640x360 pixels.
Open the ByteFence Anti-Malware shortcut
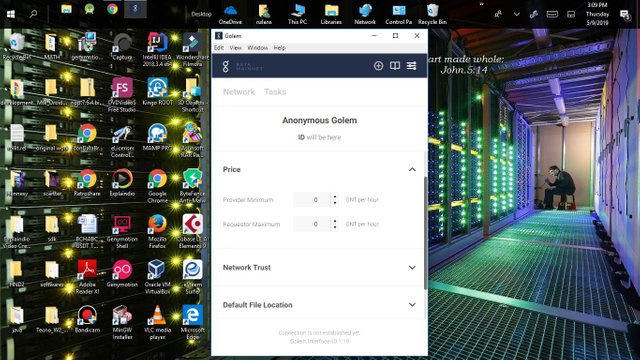[x=192, y=186]
